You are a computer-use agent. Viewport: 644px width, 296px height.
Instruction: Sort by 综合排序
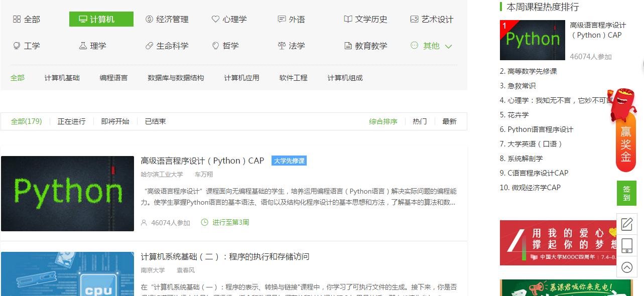383,121
